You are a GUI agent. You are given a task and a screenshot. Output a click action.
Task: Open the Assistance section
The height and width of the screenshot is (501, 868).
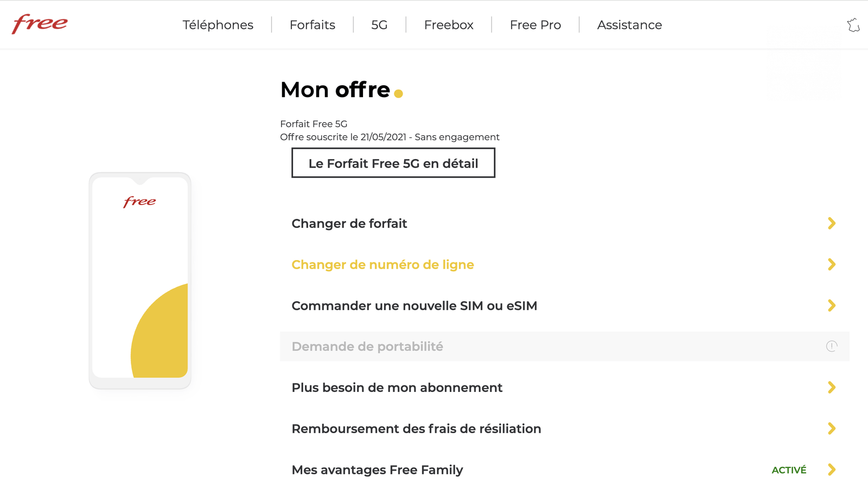pyautogui.click(x=629, y=25)
